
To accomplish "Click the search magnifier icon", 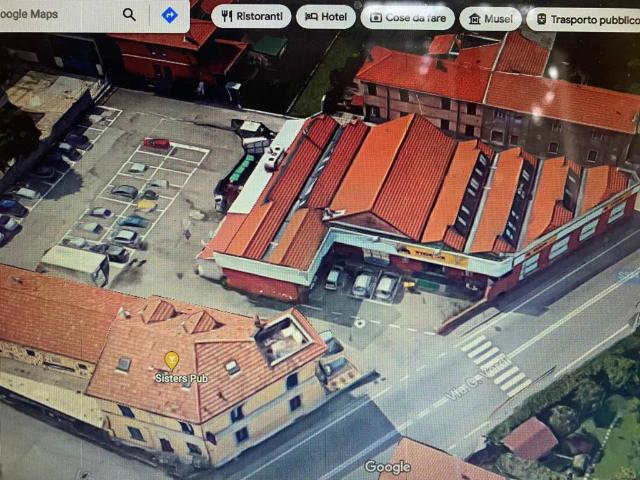I will tap(129, 15).
